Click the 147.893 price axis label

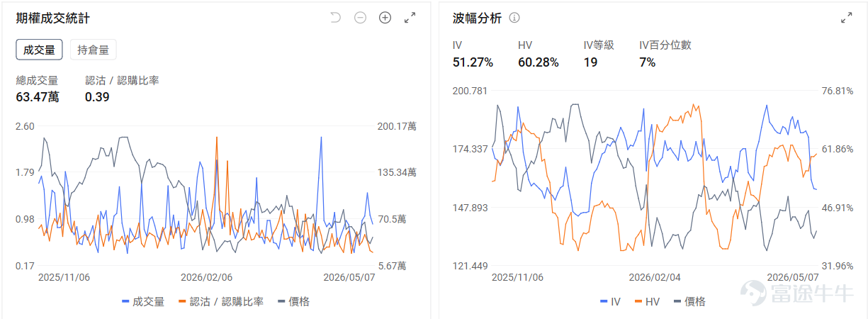[470, 208]
